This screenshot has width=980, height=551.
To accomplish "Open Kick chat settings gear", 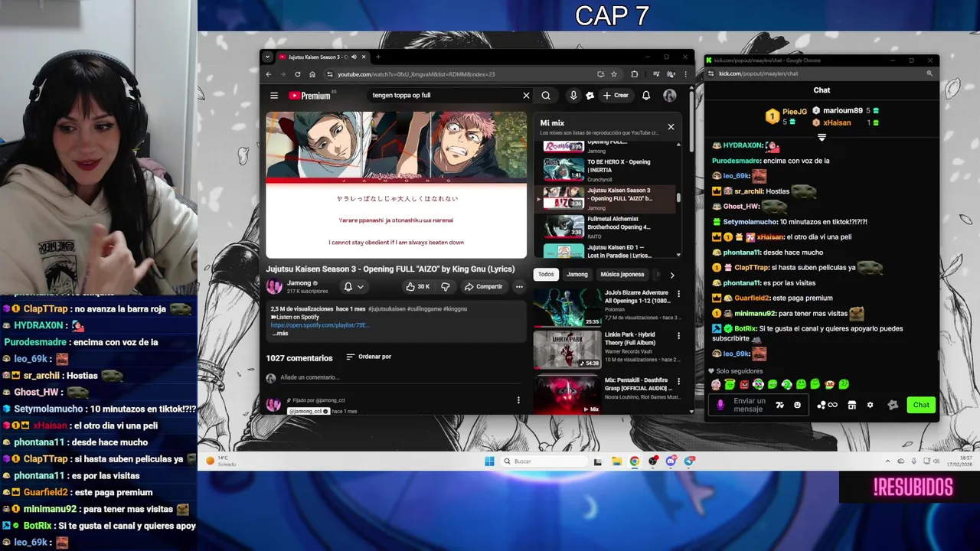I will coord(870,405).
